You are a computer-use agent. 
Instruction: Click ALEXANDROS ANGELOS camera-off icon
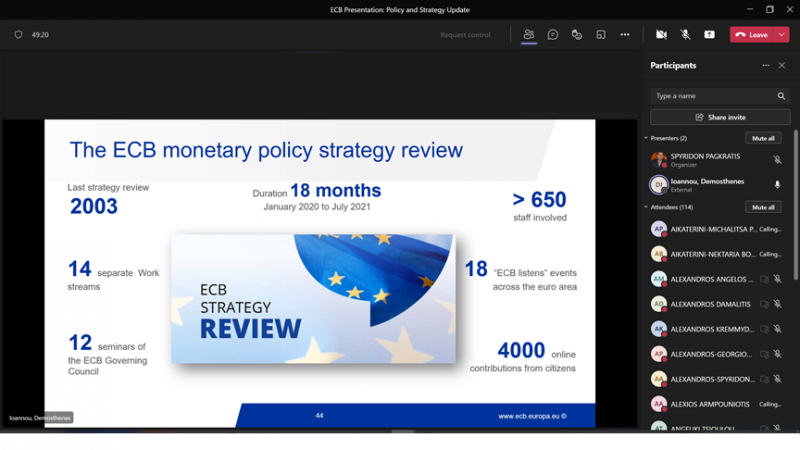[764, 279]
